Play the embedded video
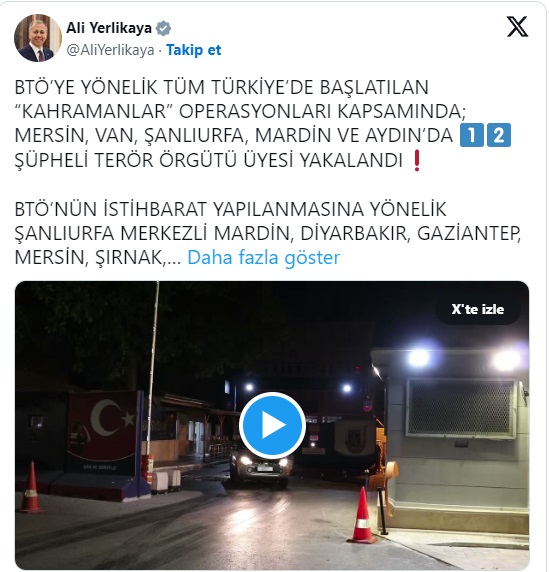The image size is (549, 572). (x=272, y=425)
